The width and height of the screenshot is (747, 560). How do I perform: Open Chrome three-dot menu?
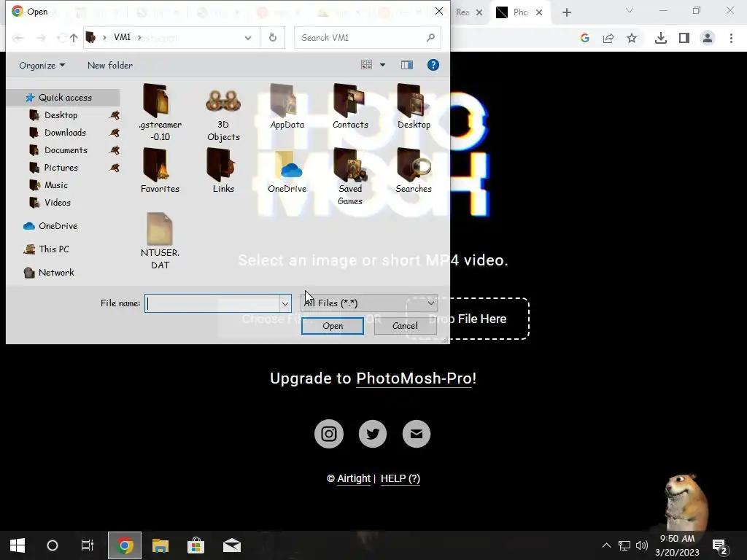tap(731, 38)
